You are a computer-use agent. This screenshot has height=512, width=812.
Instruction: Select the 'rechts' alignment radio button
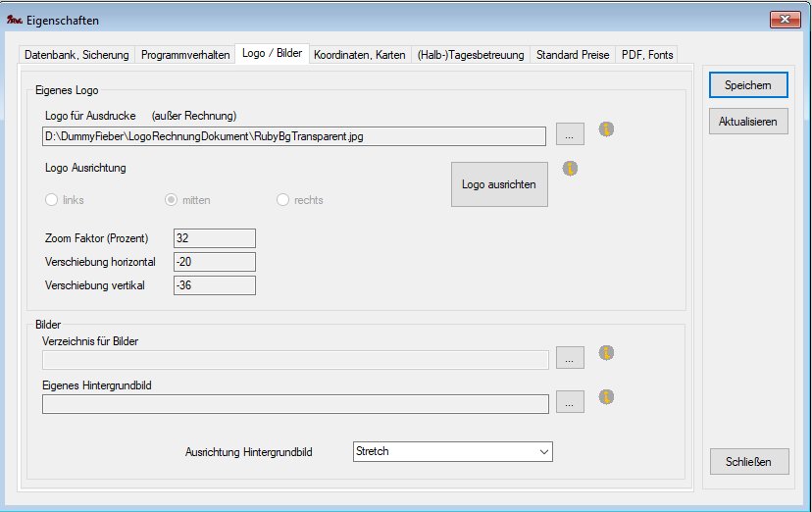point(283,200)
